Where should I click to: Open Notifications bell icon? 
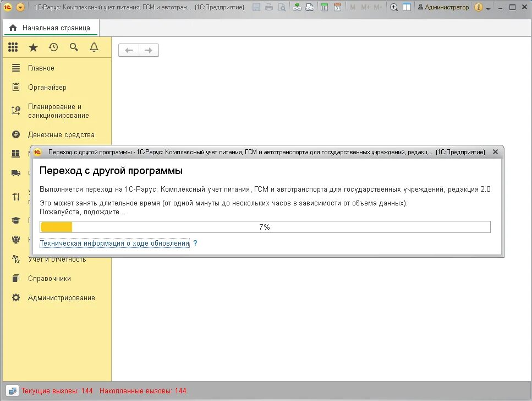[x=94, y=47]
